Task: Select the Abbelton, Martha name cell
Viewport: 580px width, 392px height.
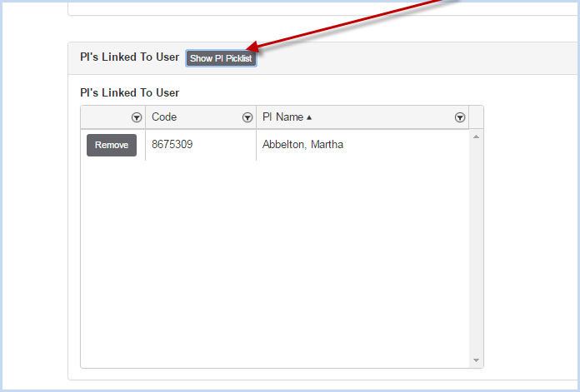Action: tap(362, 145)
